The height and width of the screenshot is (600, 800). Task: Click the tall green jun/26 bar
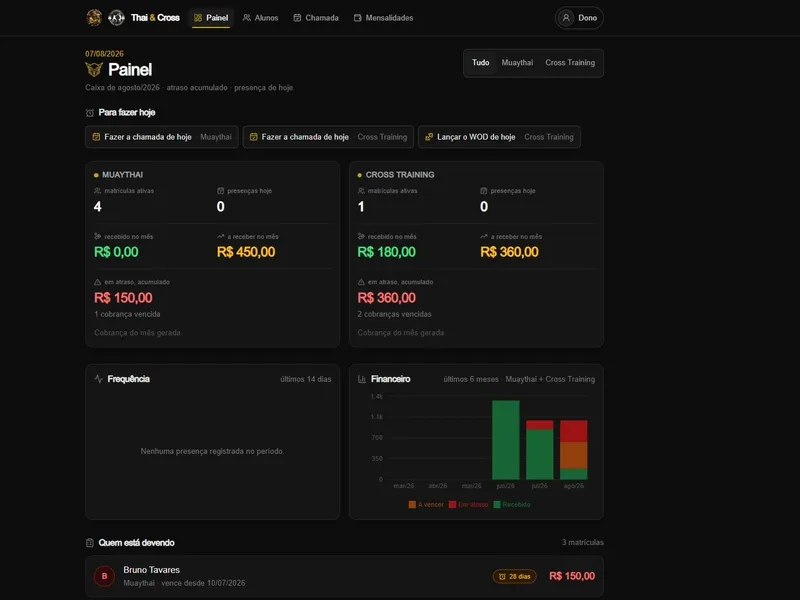tap(506, 440)
